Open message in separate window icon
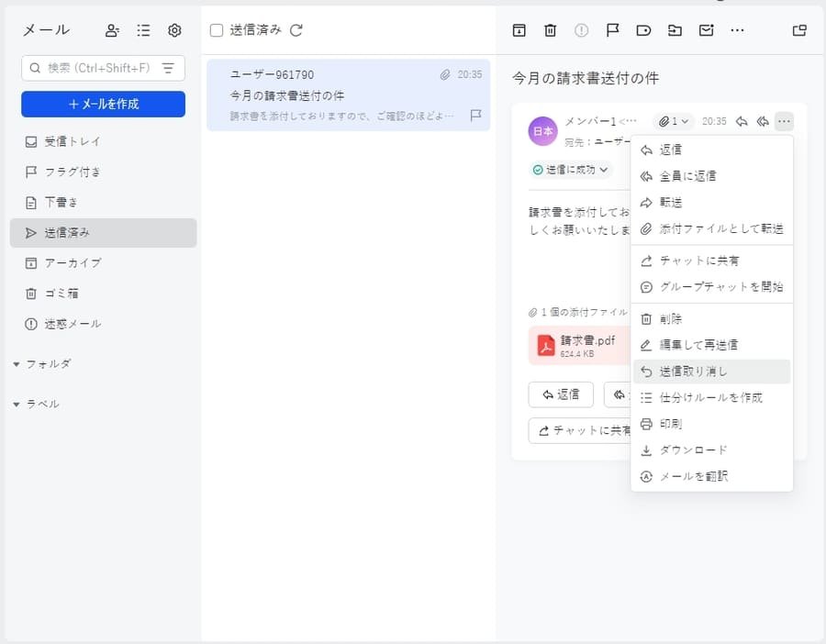826x644 pixels. pos(799,30)
